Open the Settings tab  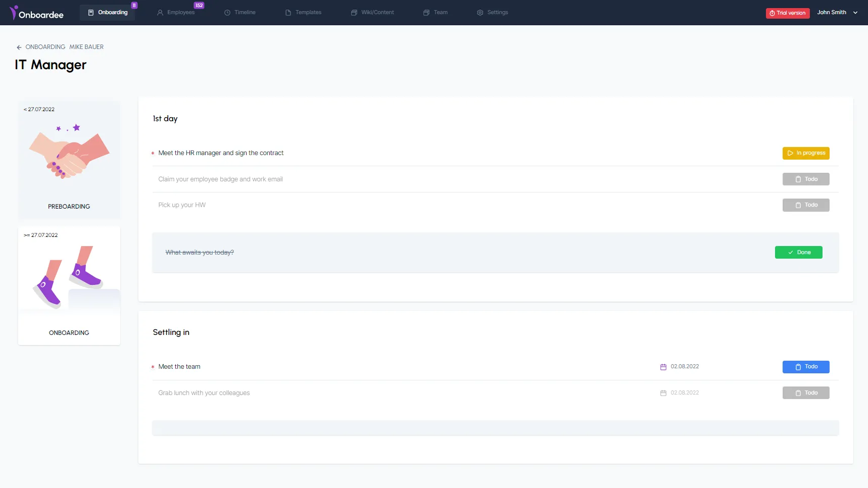point(493,13)
